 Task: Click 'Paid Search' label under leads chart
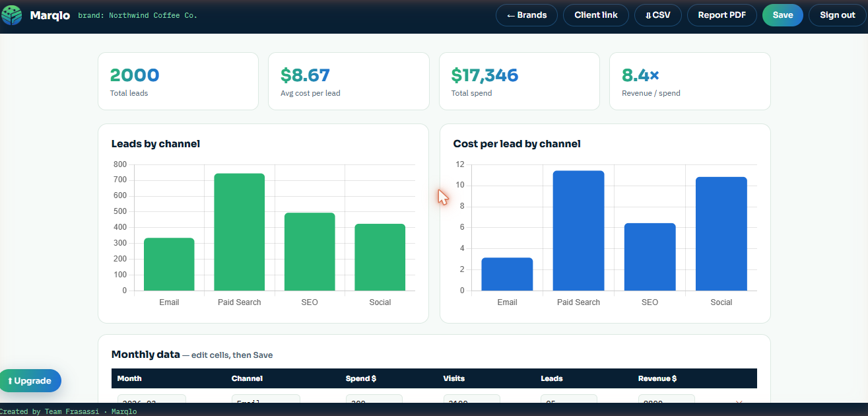[240, 302]
